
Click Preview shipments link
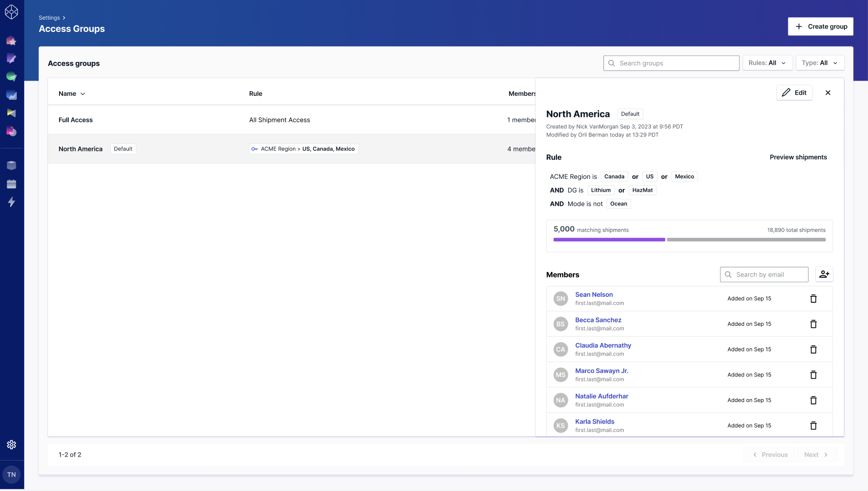[x=798, y=157]
